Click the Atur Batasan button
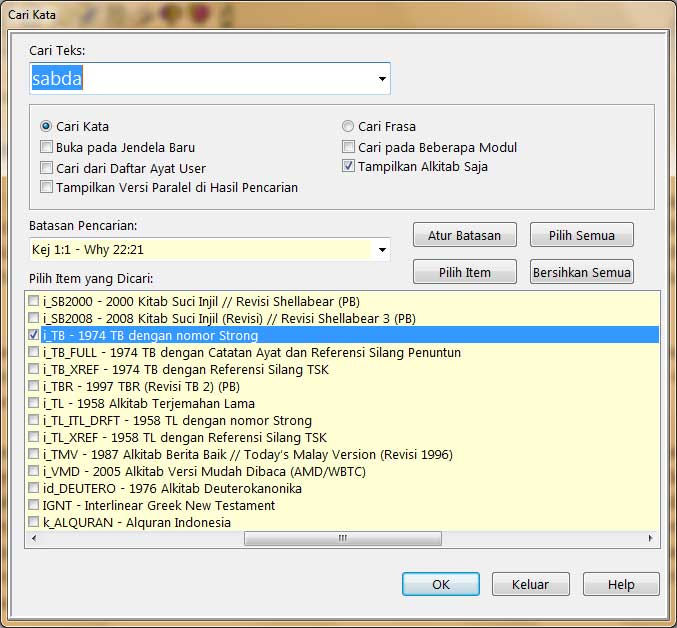Screen dimensions: 677x628 pos(465,235)
